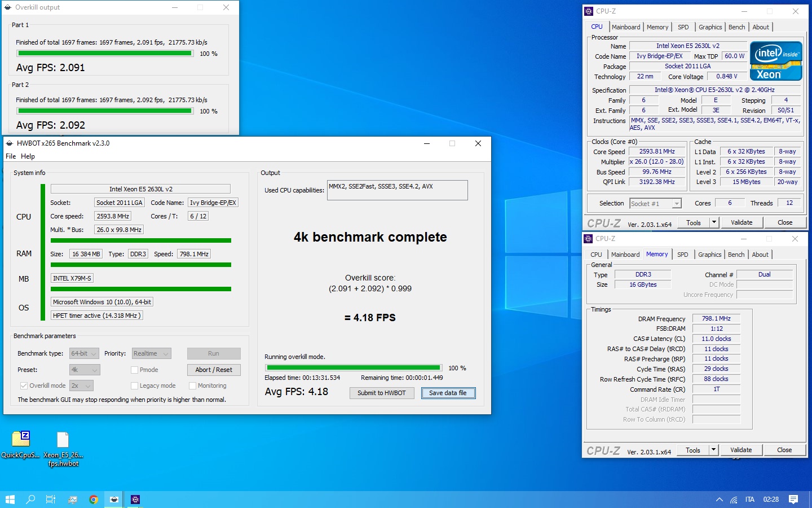Screen dimensions: 812x508
Task: Open Bench tab in upper CPU-Z
Action: click(737, 27)
